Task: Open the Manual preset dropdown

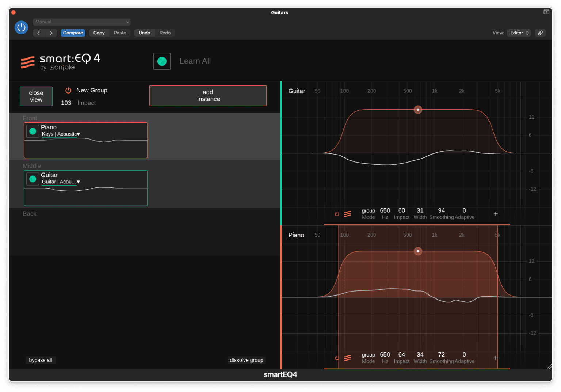Action: [81, 22]
